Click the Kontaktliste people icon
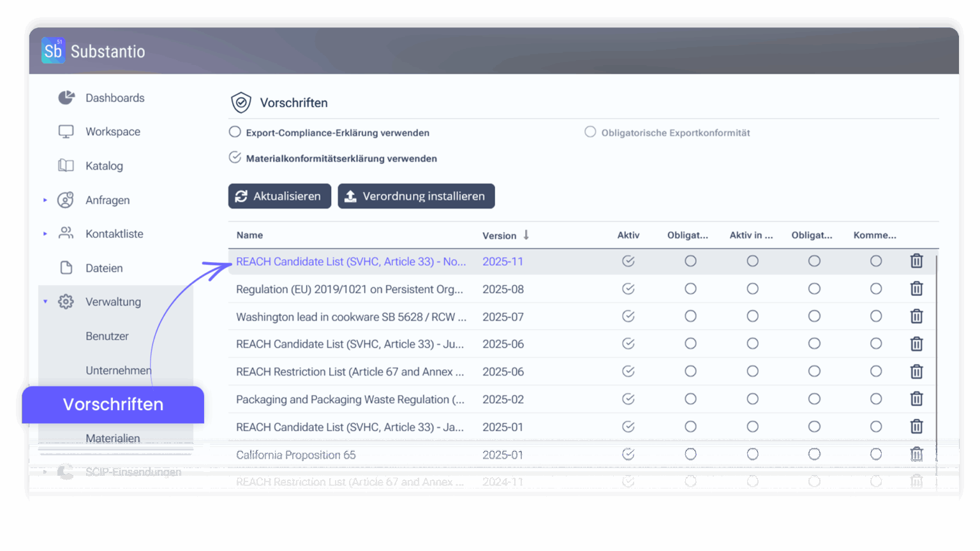The height and width of the screenshot is (551, 980). click(66, 233)
